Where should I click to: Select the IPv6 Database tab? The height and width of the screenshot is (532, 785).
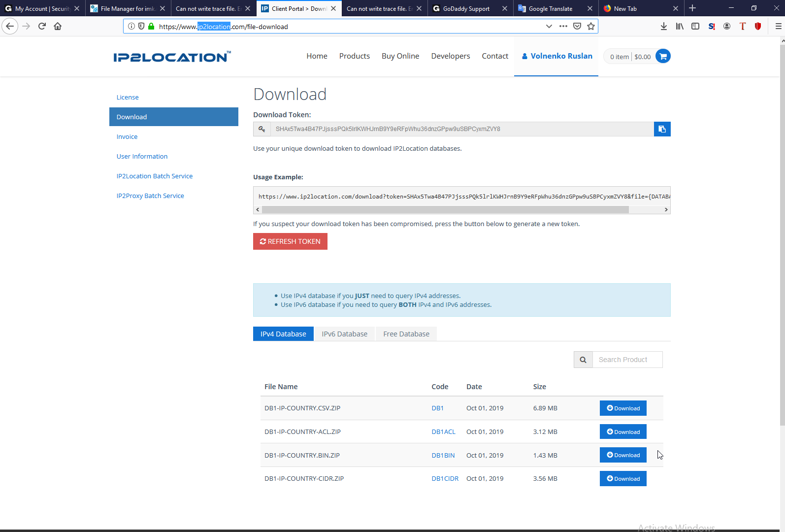(345, 334)
